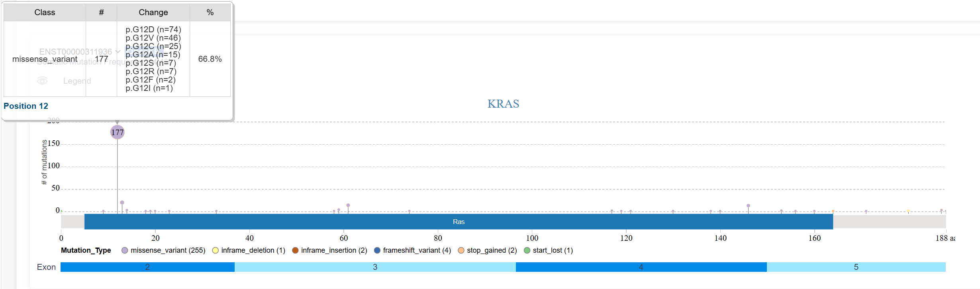Click the 177 lollipop marker at position 12

click(x=117, y=132)
